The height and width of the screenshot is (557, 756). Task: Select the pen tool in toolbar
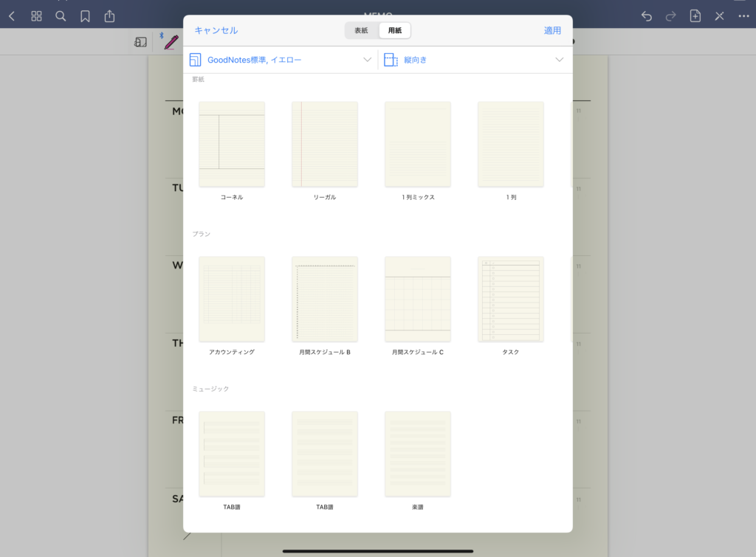171,42
